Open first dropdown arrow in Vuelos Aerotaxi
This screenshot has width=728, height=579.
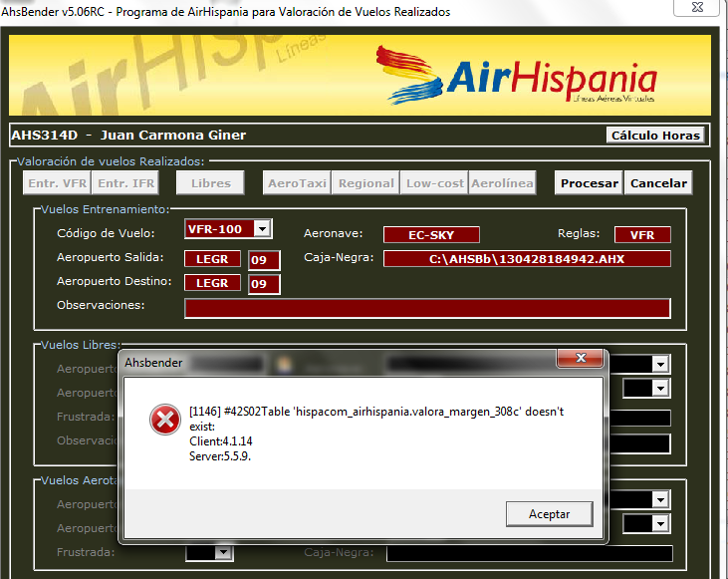click(x=660, y=500)
